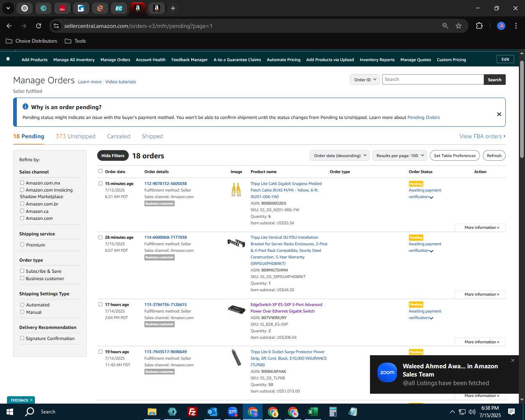Switch to the Shipped tab

(x=152, y=136)
